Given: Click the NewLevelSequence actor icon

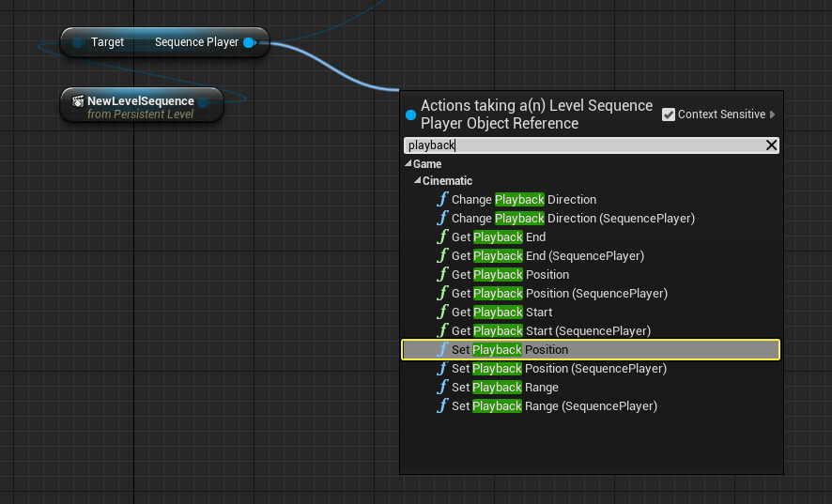Looking at the screenshot, I should [78, 101].
